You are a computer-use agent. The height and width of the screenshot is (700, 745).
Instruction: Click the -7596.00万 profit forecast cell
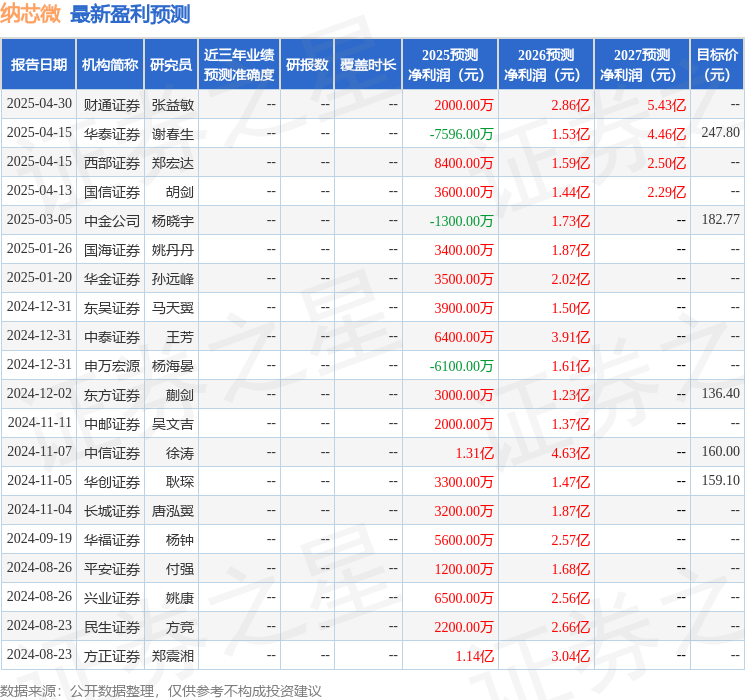pyautogui.click(x=461, y=134)
